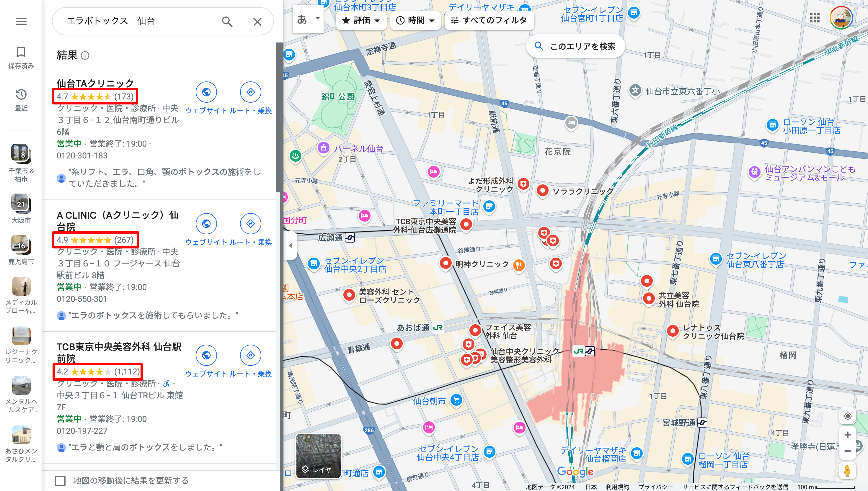This screenshot has height=491, width=868.
Task: Select the ソララクリニック map pin
Action: tap(542, 191)
